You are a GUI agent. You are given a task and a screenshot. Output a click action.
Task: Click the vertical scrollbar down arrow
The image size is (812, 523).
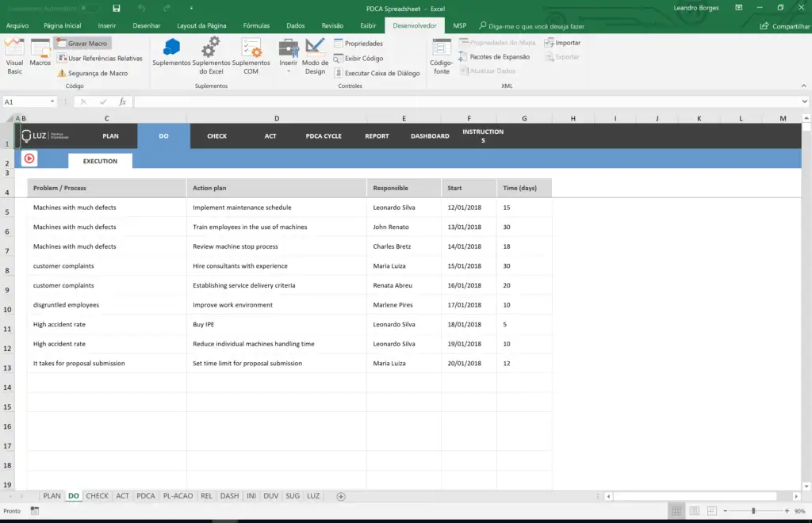[x=806, y=486]
